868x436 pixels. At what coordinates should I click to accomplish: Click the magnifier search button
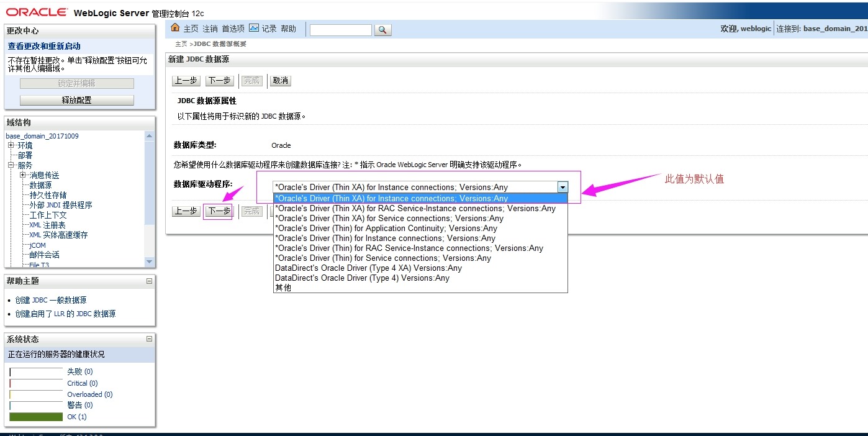383,30
